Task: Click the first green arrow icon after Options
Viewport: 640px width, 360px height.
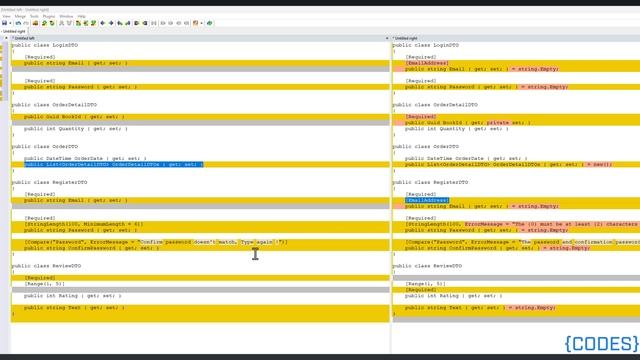Action: tap(44, 23)
